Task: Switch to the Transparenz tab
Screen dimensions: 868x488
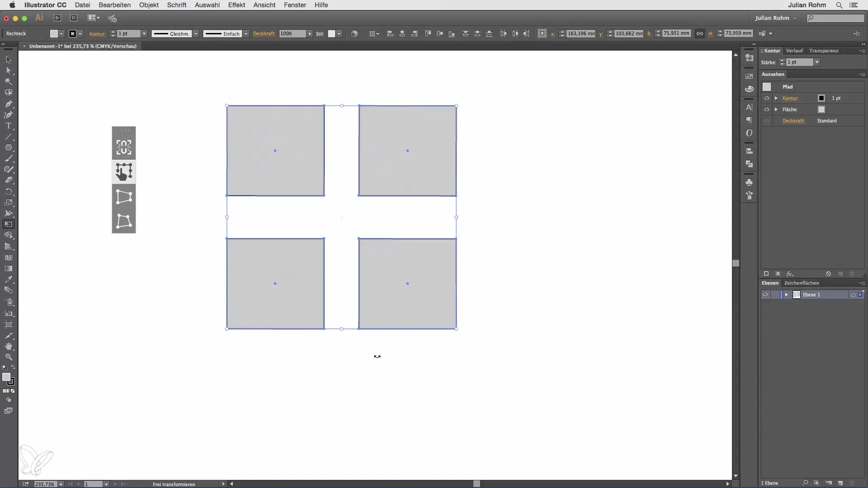Action: [824, 51]
